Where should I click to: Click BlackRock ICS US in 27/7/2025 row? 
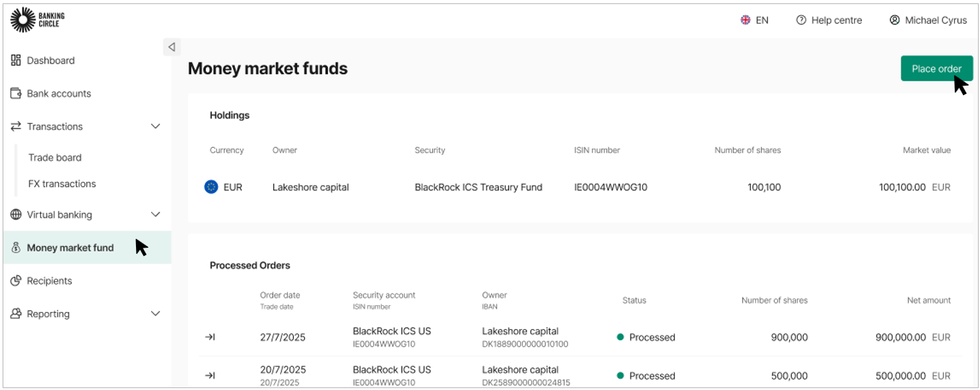(392, 331)
